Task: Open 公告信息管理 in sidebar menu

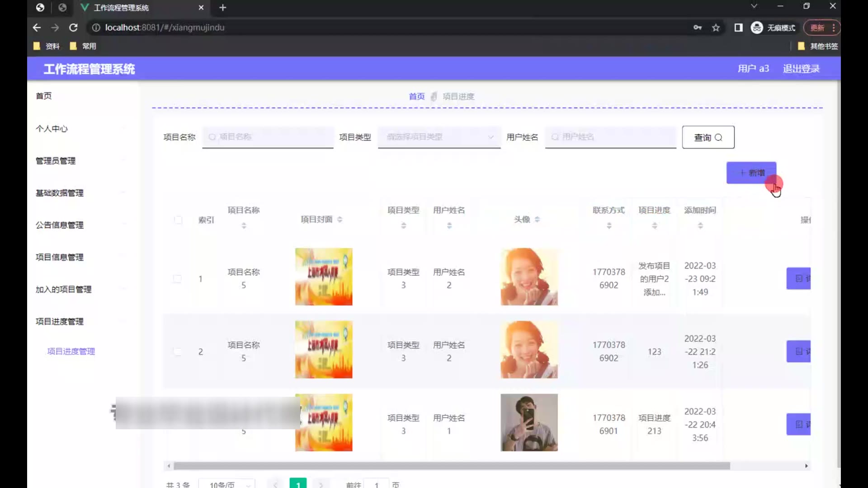Action: point(60,225)
